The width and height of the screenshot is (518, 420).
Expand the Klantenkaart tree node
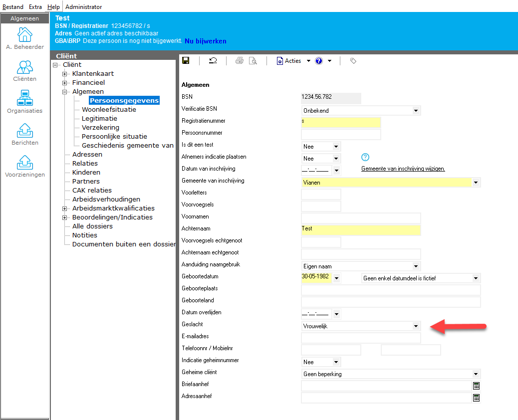pyautogui.click(x=65, y=74)
